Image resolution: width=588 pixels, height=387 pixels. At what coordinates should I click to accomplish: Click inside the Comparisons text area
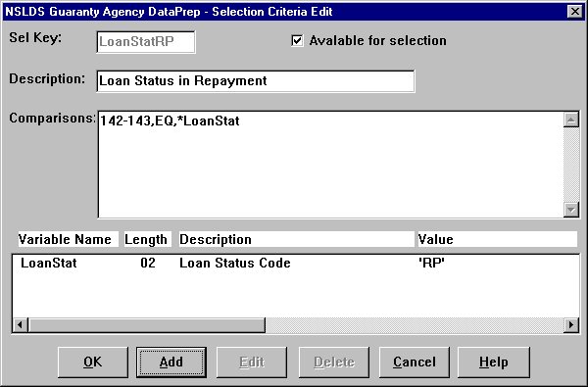tap(330, 165)
